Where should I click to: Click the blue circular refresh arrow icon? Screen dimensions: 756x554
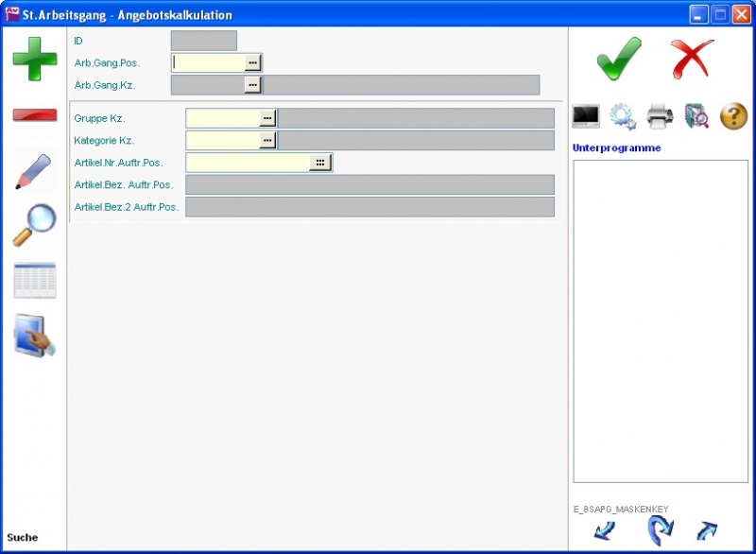click(x=659, y=529)
